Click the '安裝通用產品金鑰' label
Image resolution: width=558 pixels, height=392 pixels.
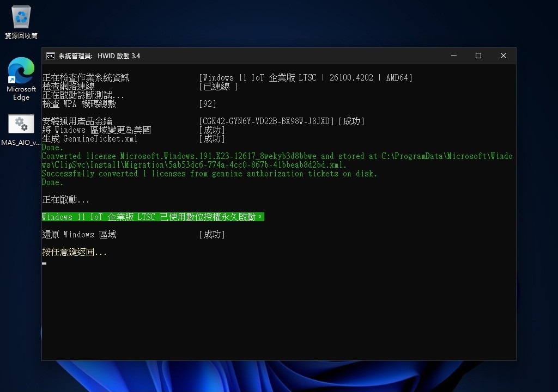click(77, 121)
